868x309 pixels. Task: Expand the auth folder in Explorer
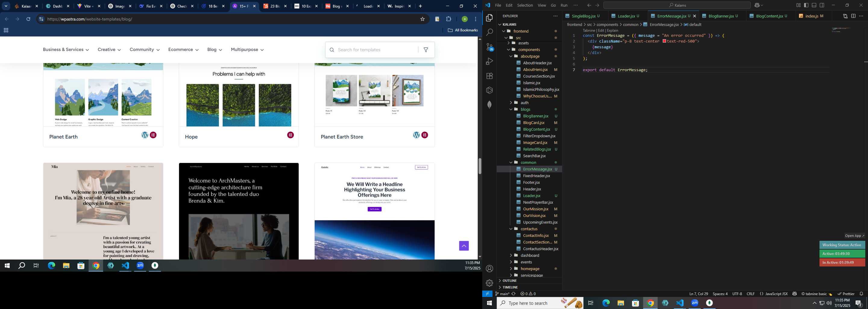(x=524, y=103)
